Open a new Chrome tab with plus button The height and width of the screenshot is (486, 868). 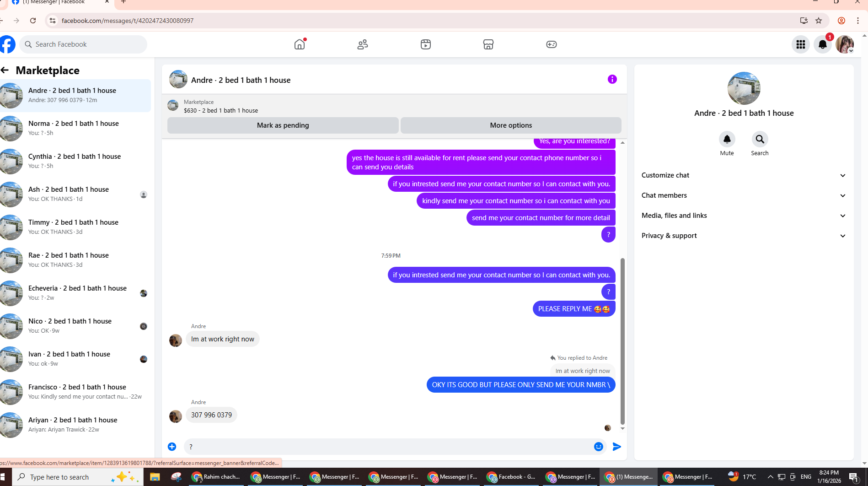pyautogui.click(x=123, y=2)
